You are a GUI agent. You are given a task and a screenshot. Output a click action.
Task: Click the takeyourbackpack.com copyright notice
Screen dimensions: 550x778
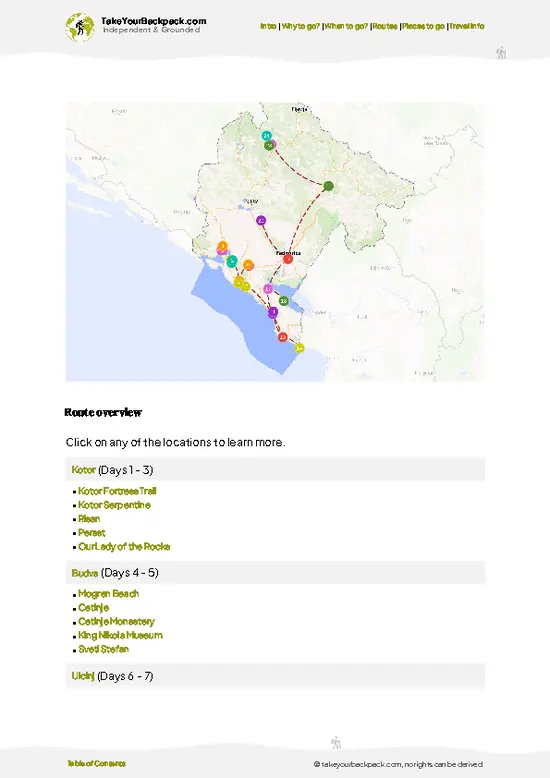pyautogui.click(x=398, y=764)
